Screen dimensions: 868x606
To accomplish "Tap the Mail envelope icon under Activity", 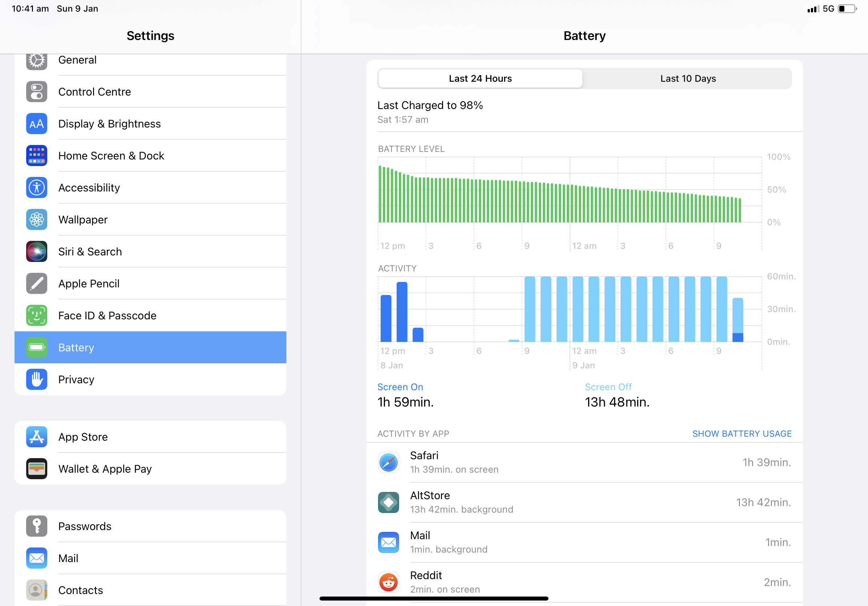I will pos(389,542).
